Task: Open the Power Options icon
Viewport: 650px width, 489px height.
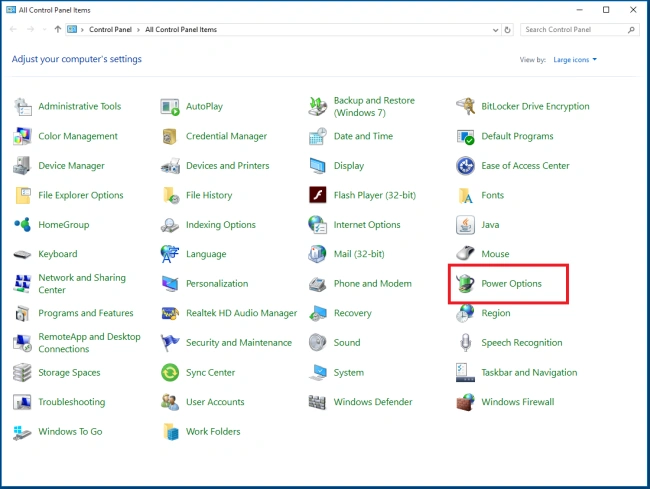Action: (465, 284)
